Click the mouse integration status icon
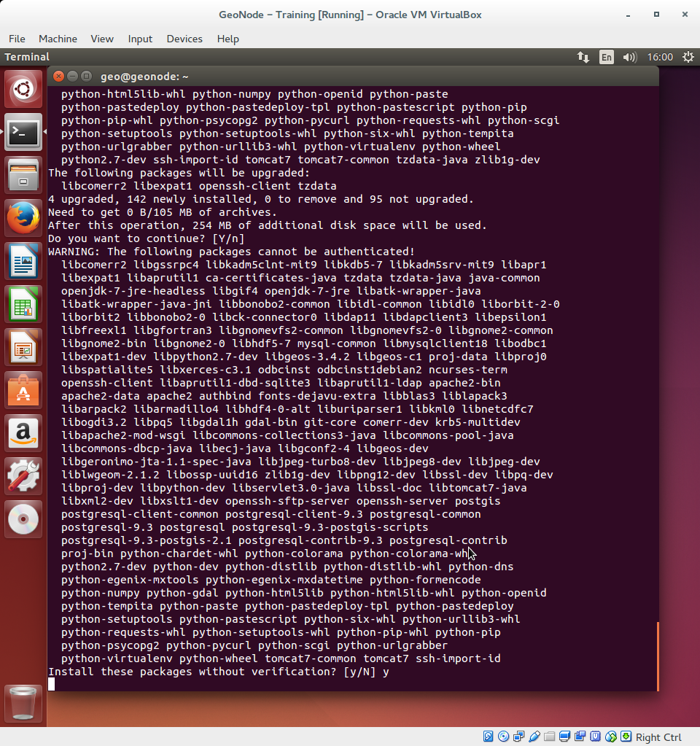700x746 pixels. click(610, 737)
